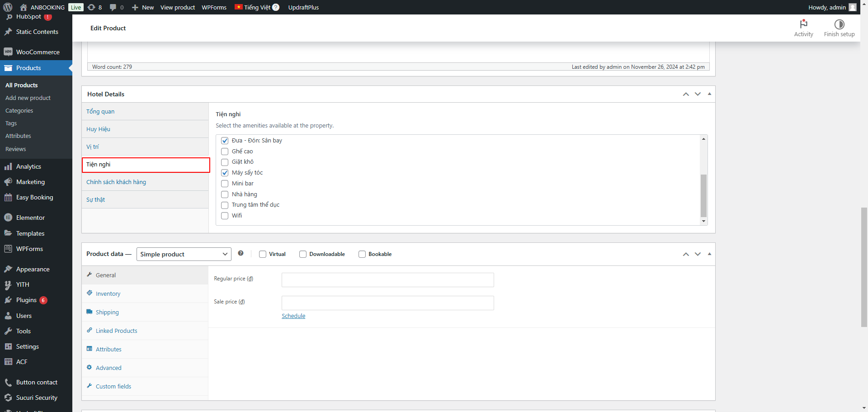
Task: Move Hotel Details panel up
Action: click(x=686, y=94)
